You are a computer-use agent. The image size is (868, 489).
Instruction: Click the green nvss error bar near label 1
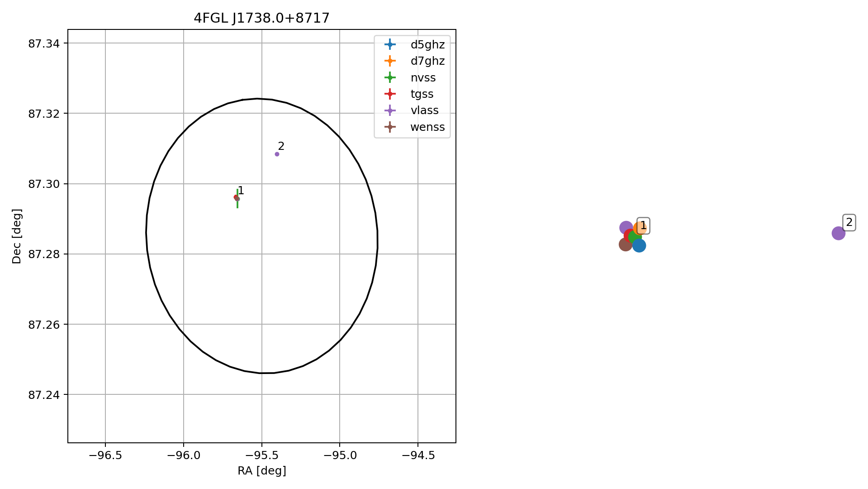coord(237,199)
